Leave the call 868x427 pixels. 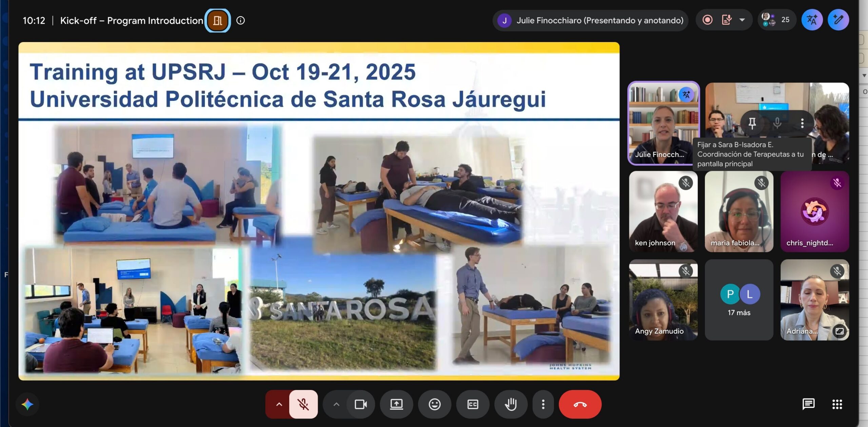tap(580, 404)
